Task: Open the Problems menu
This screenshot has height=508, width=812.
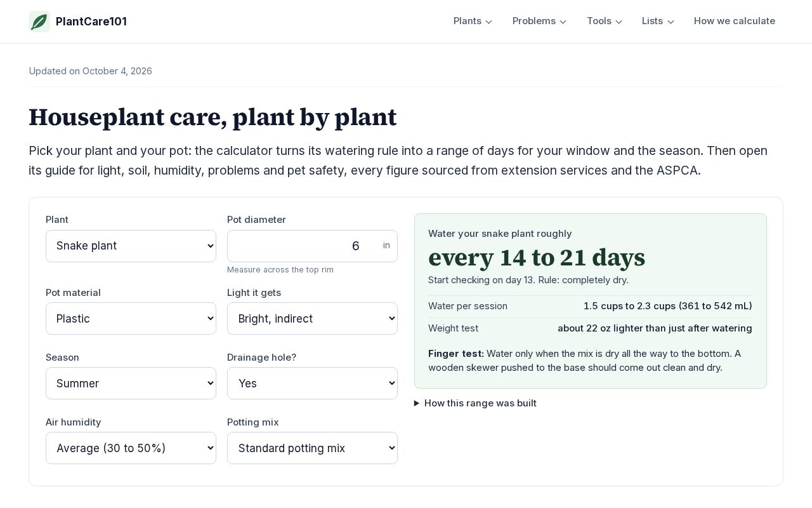Action: coord(539,21)
